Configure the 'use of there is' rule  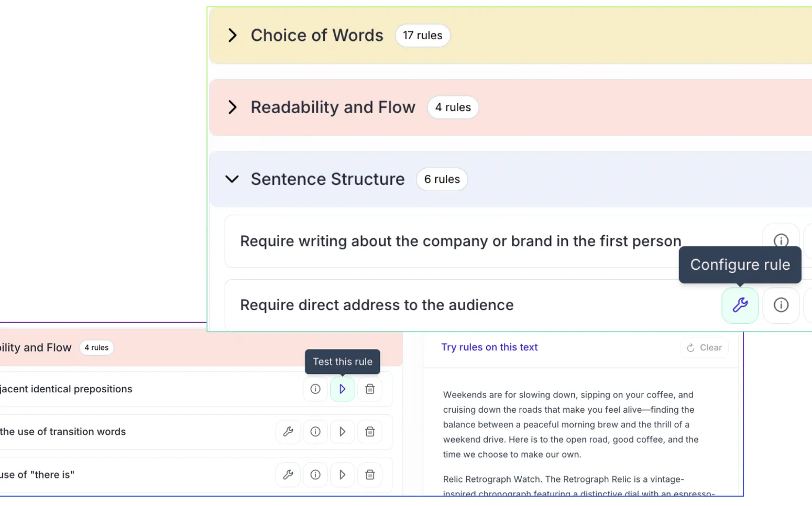click(288, 475)
